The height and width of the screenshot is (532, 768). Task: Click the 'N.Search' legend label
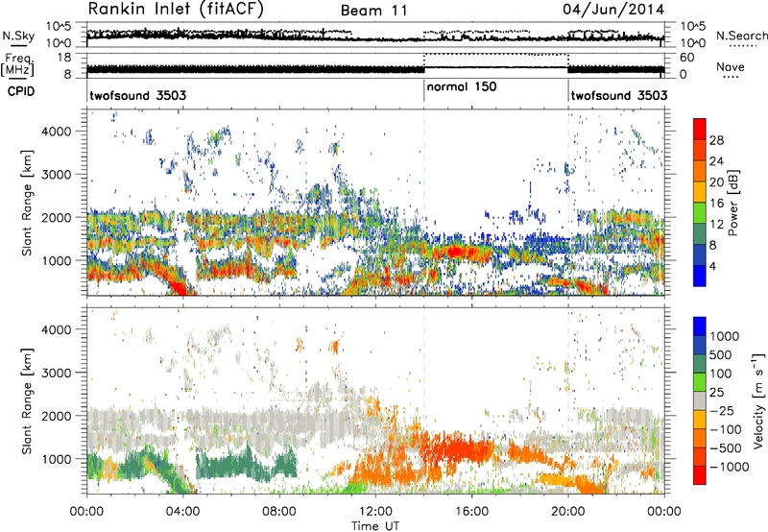(x=741, y=36)
